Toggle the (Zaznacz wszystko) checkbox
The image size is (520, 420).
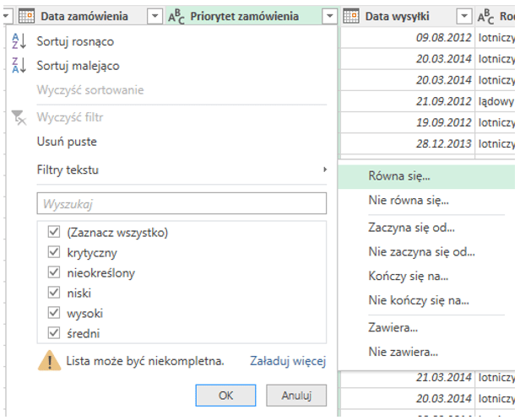pyautogui.click(x=55, y=232)
